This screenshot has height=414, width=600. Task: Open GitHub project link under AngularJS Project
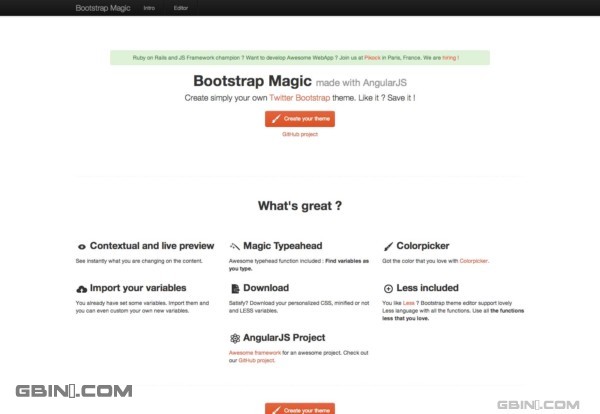(x=256, y=360)
